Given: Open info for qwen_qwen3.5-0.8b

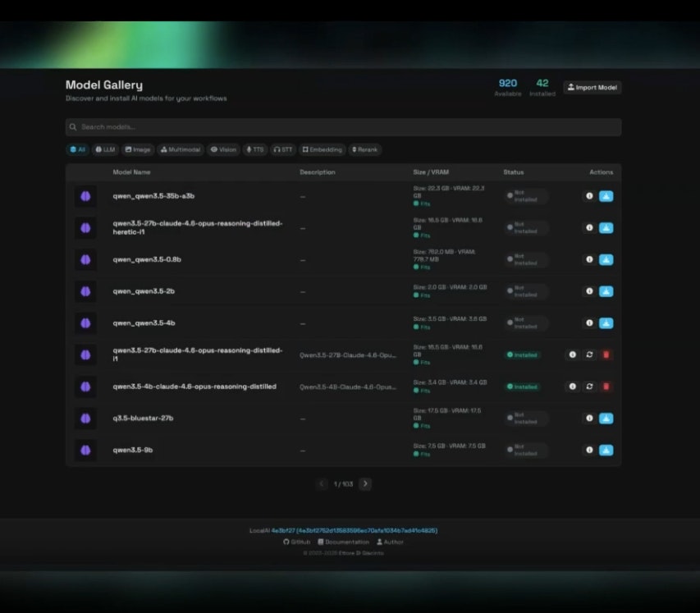Looking at the screenshot, I should [589, 259].
